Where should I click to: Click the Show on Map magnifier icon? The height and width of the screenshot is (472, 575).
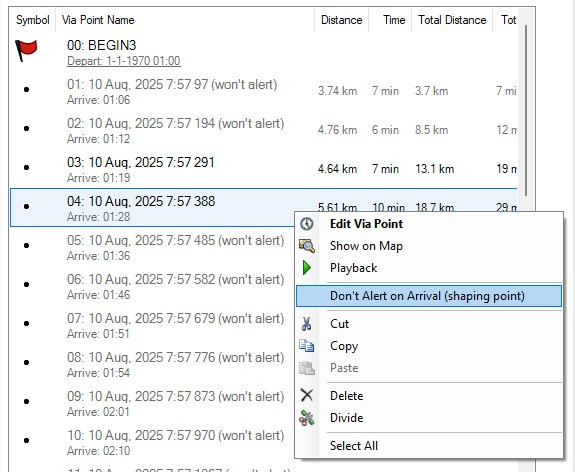307,246
